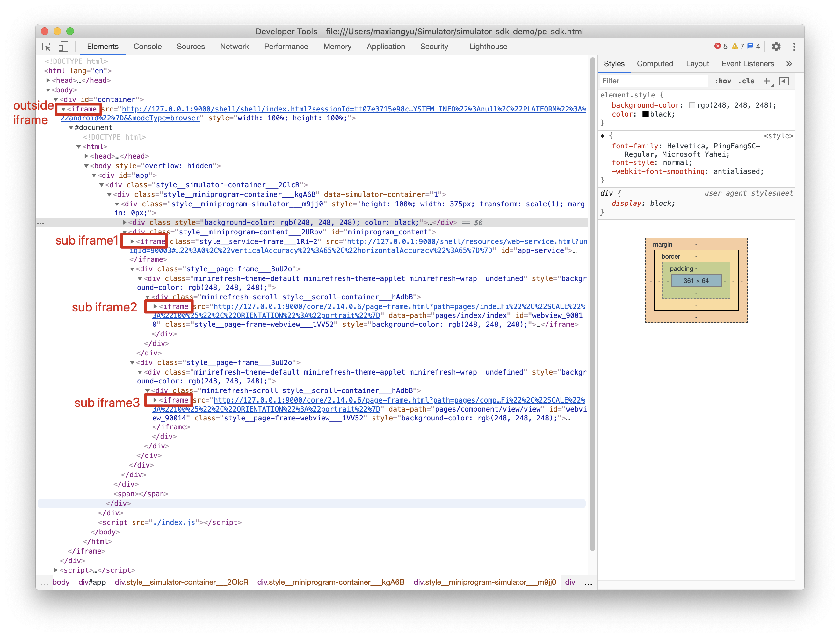
Task: Click the red errors count badge
Action: coord(721,46)
